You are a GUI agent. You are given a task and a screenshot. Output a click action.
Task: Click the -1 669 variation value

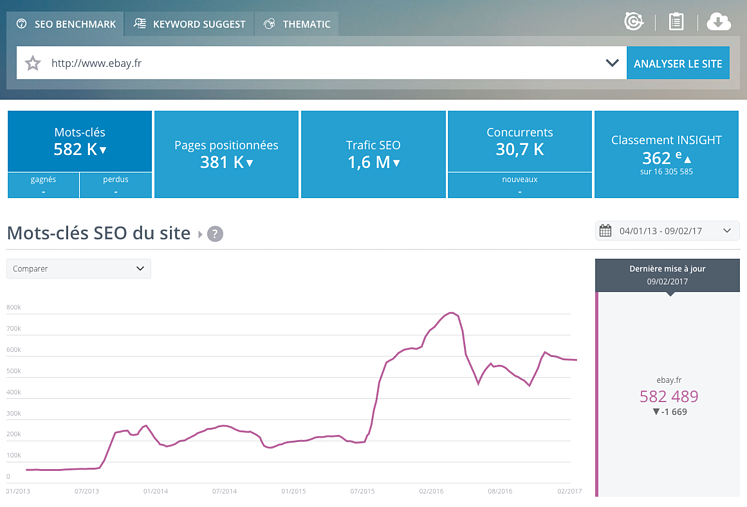(x=669, y=412)
